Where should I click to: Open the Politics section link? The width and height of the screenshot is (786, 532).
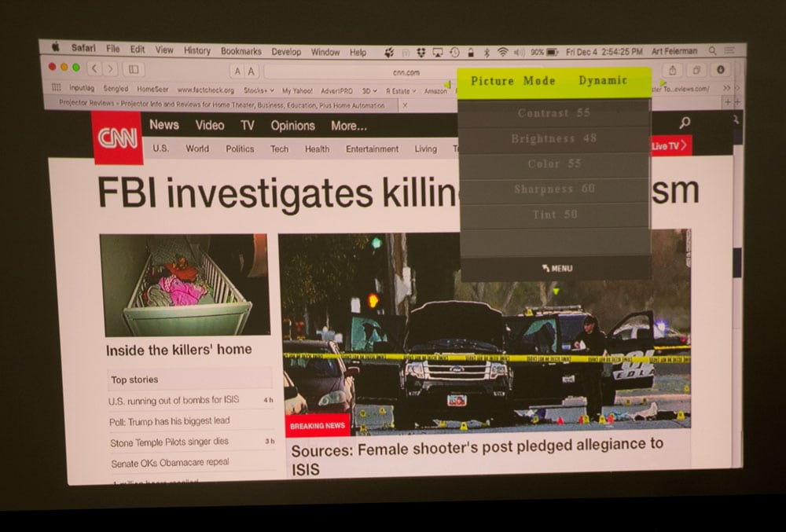[x=240, y=149]
